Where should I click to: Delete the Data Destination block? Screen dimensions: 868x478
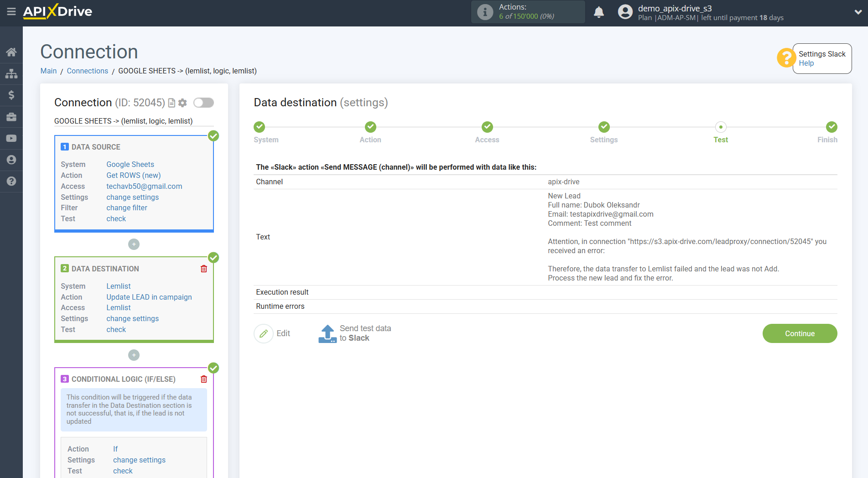click(x=204, y=269)
